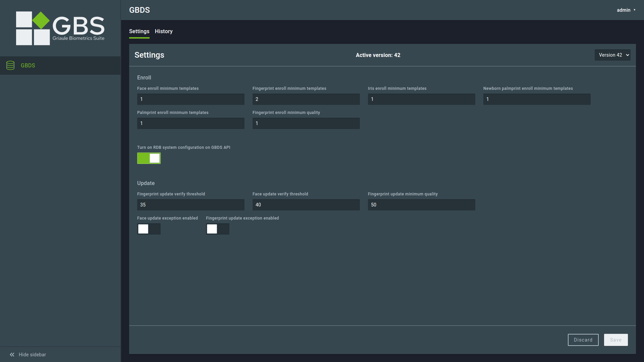644x362 pixels.
Task: Open the admin user menu
Action: (626, 10)
